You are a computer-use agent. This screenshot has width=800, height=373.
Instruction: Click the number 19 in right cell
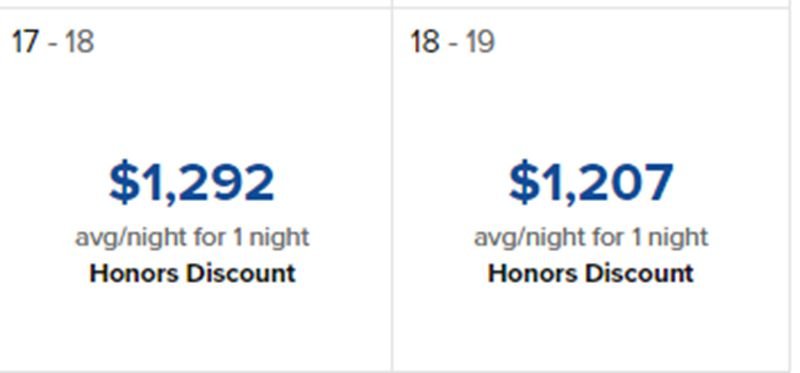(480, 41)
